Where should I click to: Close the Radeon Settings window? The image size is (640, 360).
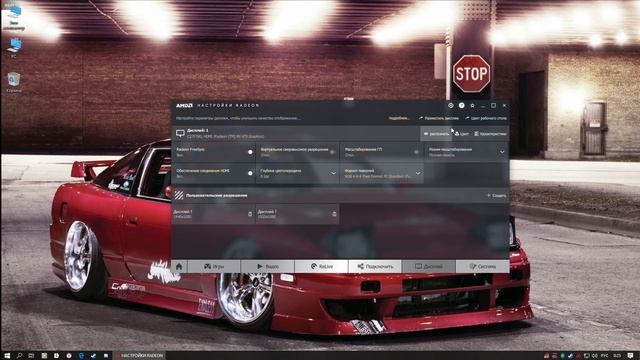coord(504,105)
